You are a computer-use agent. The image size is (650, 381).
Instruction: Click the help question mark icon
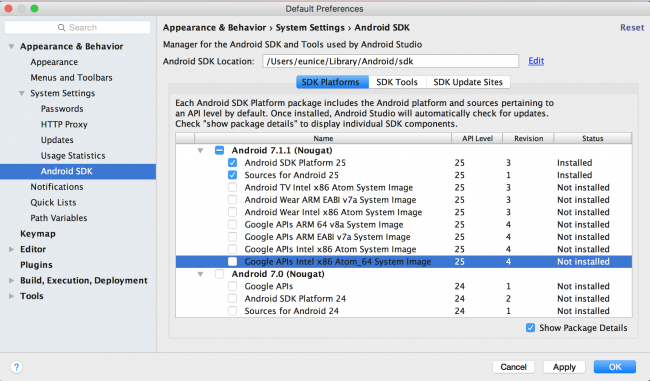pos(16,367)
